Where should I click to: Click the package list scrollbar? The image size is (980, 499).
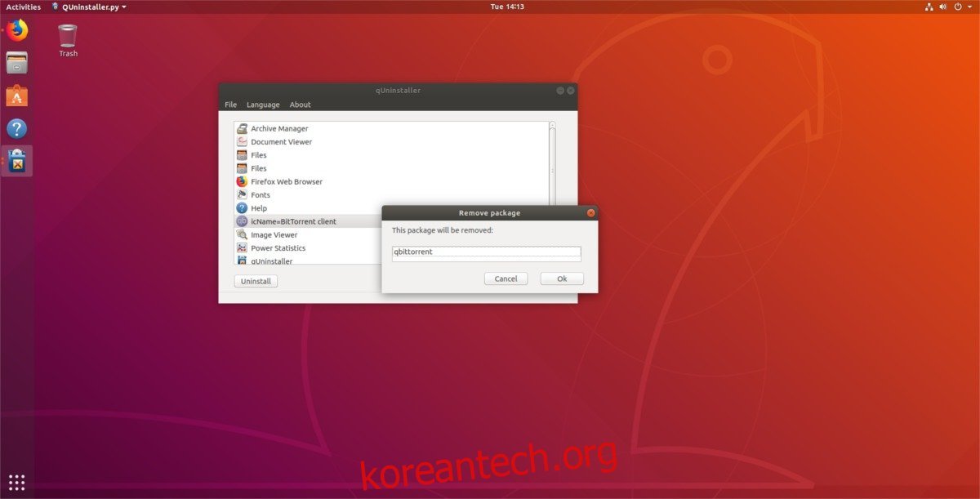(x=552, y=163)
